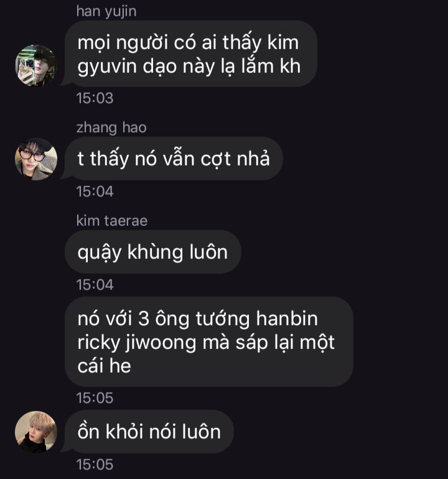Select the message about kim gyuvin
The width and height of the screenshot is (448, 479).
pyautogui.click(x=190, y=53)
